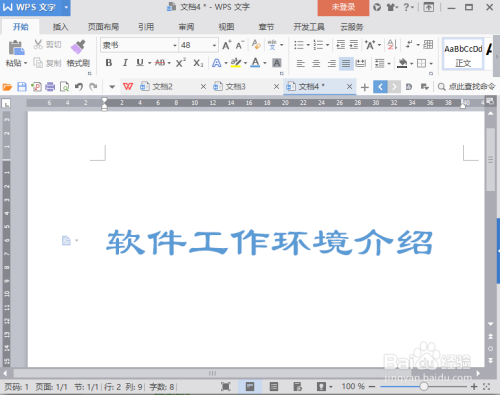Click the open folder icon
This screenshot has height=395, width=500.
pyautogui.click(x=7, y=87)
